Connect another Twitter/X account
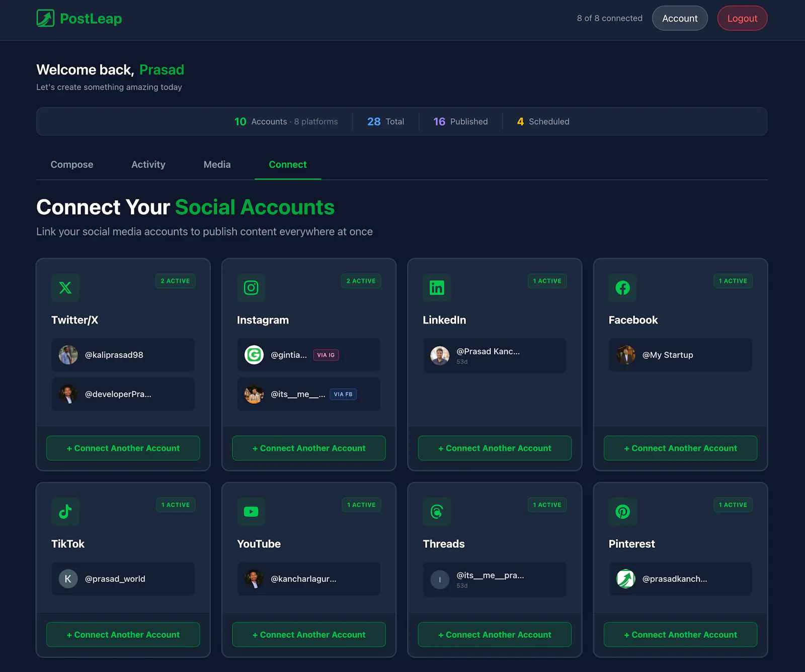Image resolution: width=805 pixels, height=672 pixels. (123, 448)
